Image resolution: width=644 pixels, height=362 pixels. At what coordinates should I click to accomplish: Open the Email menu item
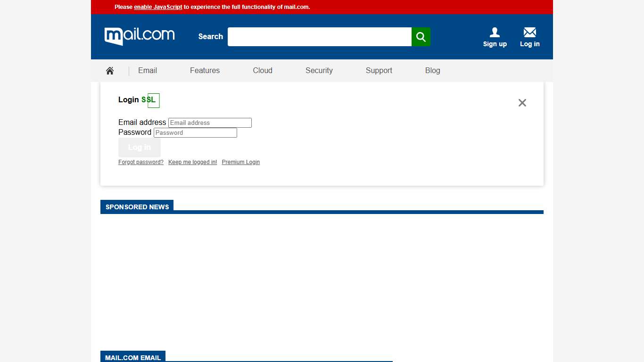coord(147,70)
